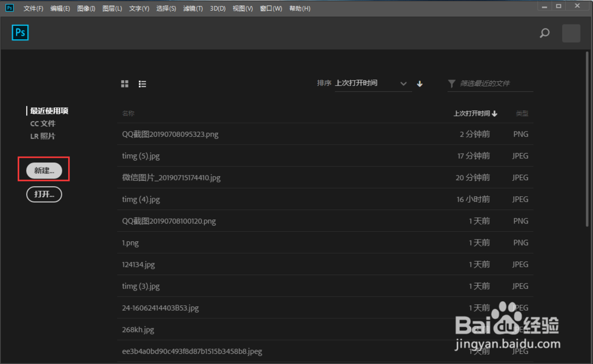Toggle the sort direction arrow

[419, 84]
